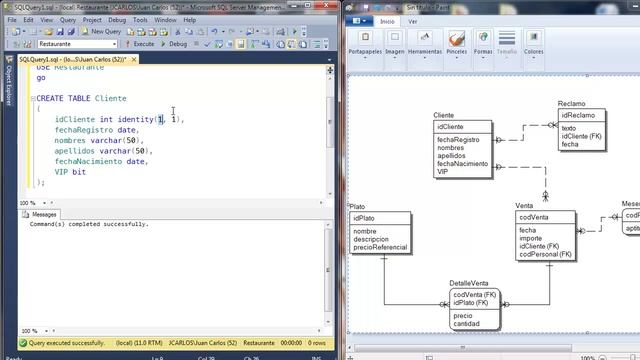The image size is (640, 360).
Task: Open the Restaurante database dropdown
Action: point(114,44)
